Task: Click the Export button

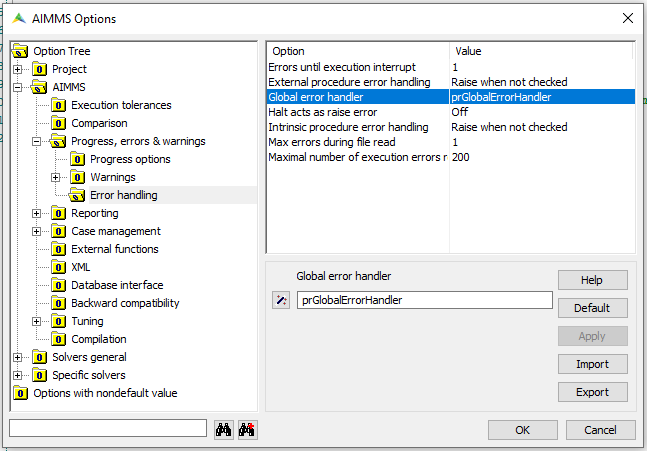Action: (x=593, y=392)
